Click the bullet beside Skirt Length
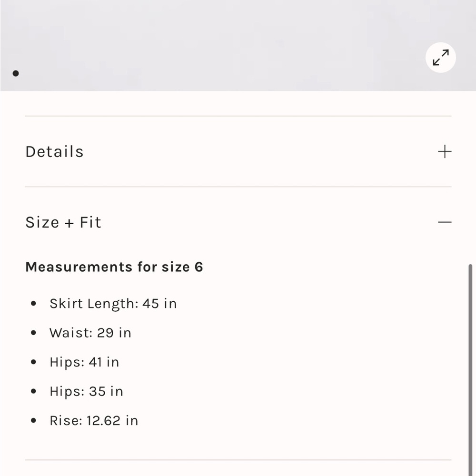Screen dimensions: 476x476 pos(33,304)
